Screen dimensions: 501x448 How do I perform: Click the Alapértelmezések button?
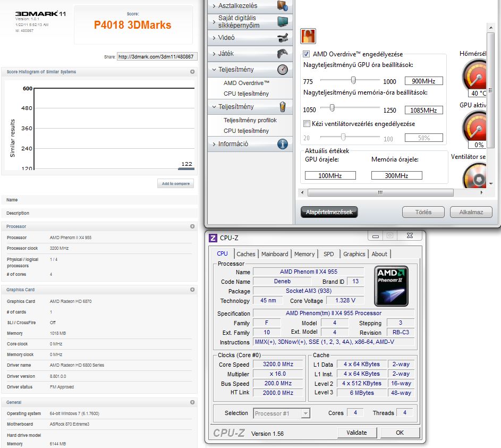pos(329,212)
